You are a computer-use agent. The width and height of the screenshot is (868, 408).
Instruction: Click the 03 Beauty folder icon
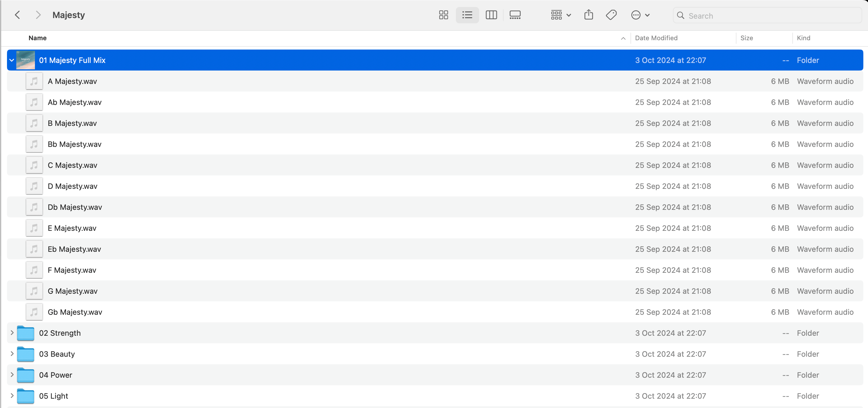26,354
